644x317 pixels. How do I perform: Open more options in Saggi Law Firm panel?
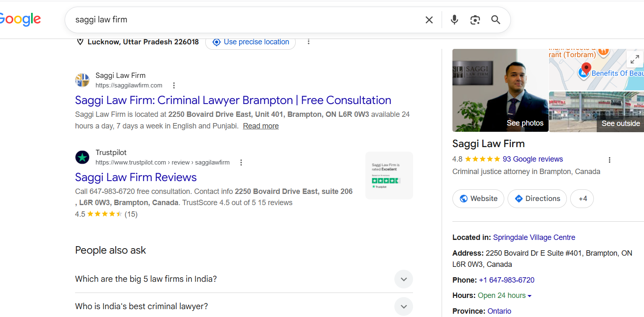point(610,160)
